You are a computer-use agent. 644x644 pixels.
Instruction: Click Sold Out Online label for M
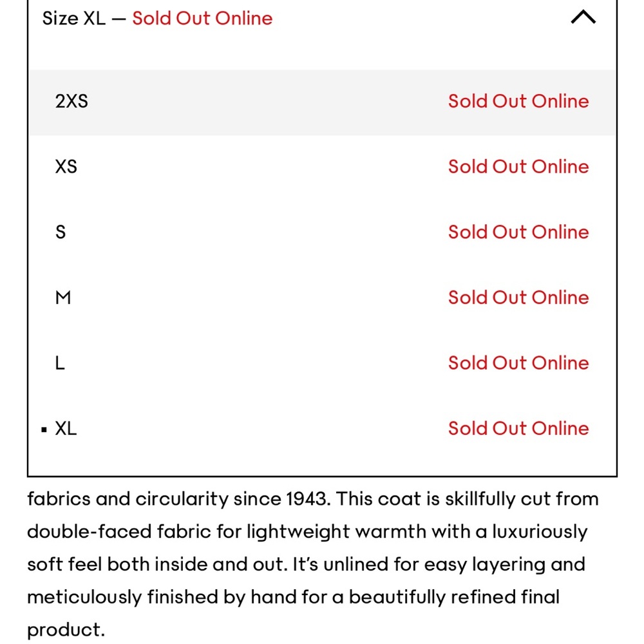[518, 298]
